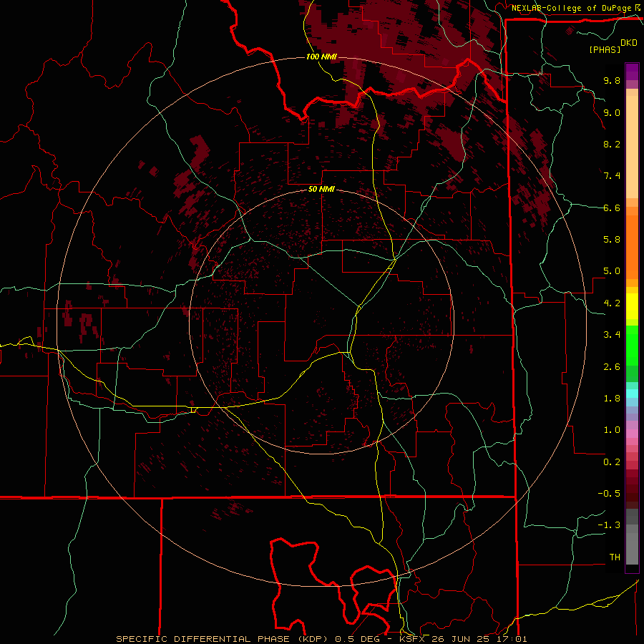Click the 6.6 scale value
The image size is (644, 644).
(612, 208)
